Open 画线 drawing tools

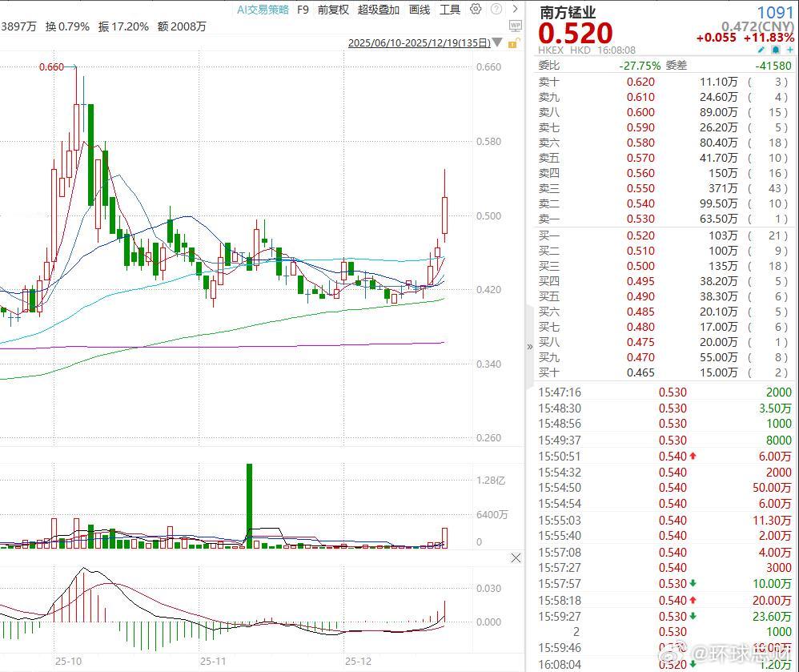[x=420, y=10]
